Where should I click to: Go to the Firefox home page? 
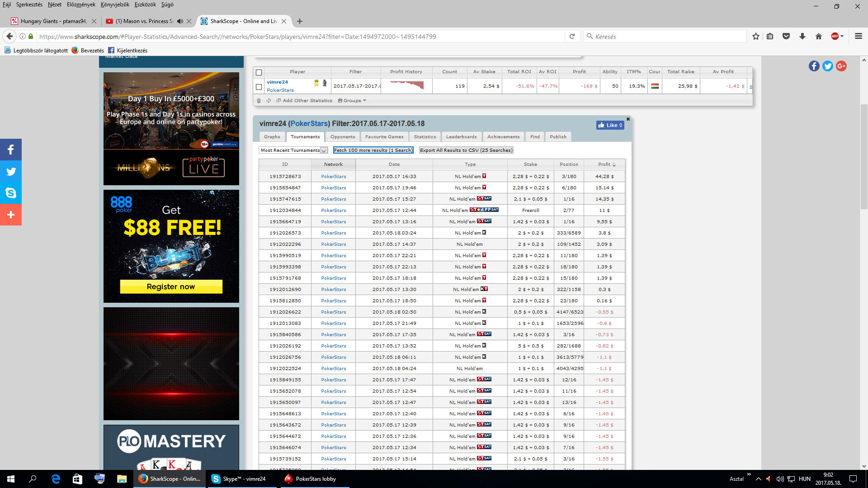[819, 37]
